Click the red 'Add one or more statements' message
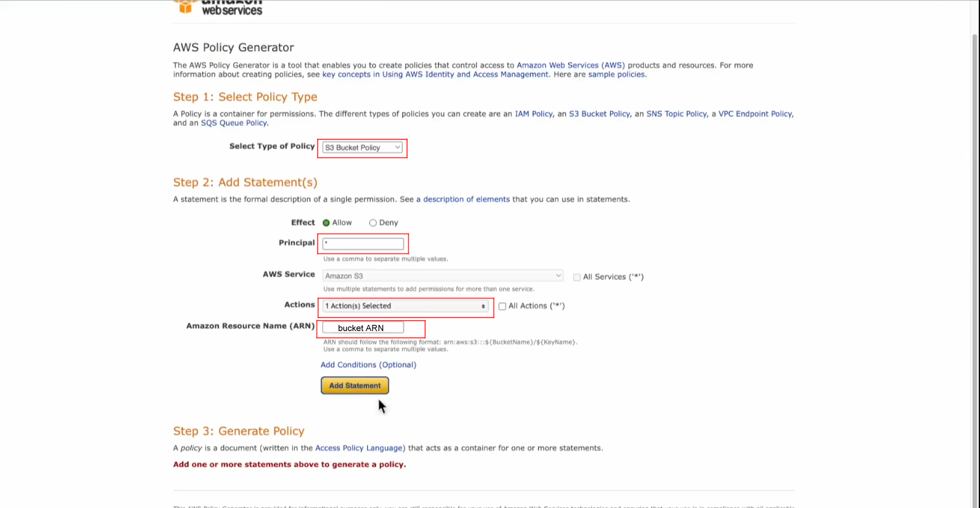The image size is (980, 508). [x=289, y=465]
